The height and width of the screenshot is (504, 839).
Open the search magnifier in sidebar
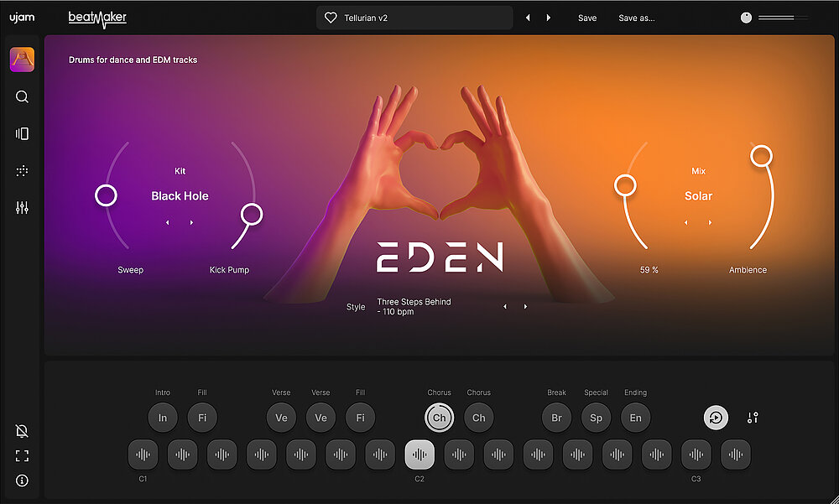(x=22, y=96)
